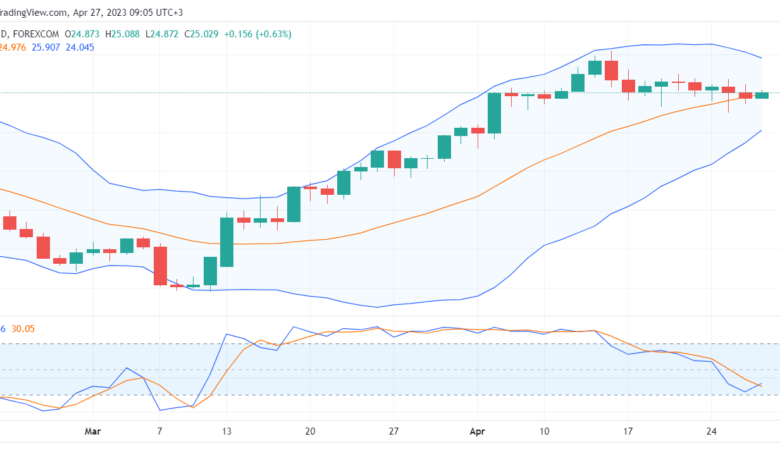Click the 17 date label on time axis
Viewport: 780px width, 470px height.
[x=628, y=431]
